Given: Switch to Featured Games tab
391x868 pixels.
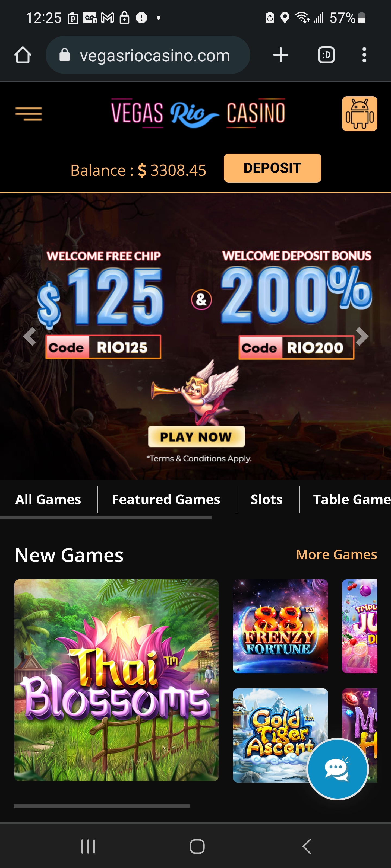Looking at the screenshot, I should 166,499.
